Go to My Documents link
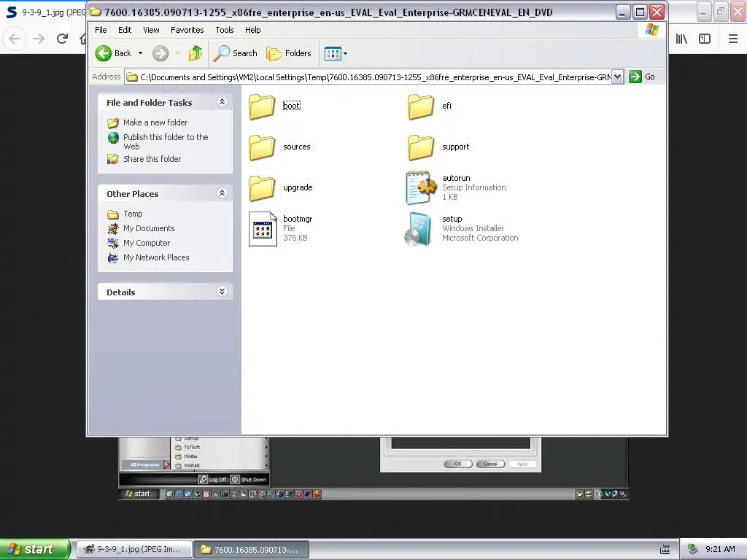This screenshot has height=560, width=747. [149, 228]
